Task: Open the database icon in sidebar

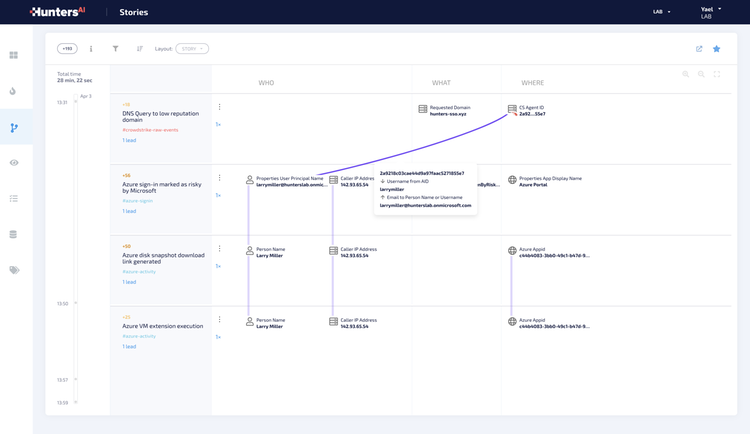Action: [x=13, y=234]
